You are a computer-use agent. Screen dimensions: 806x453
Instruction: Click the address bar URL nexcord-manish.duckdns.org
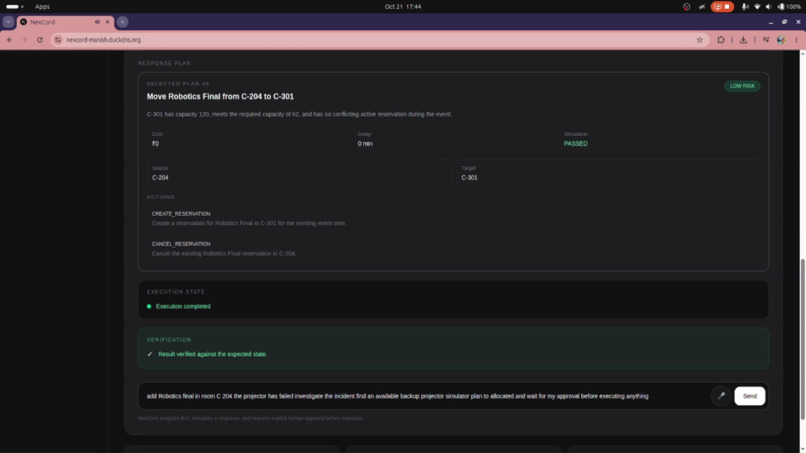tap(103, 40)
